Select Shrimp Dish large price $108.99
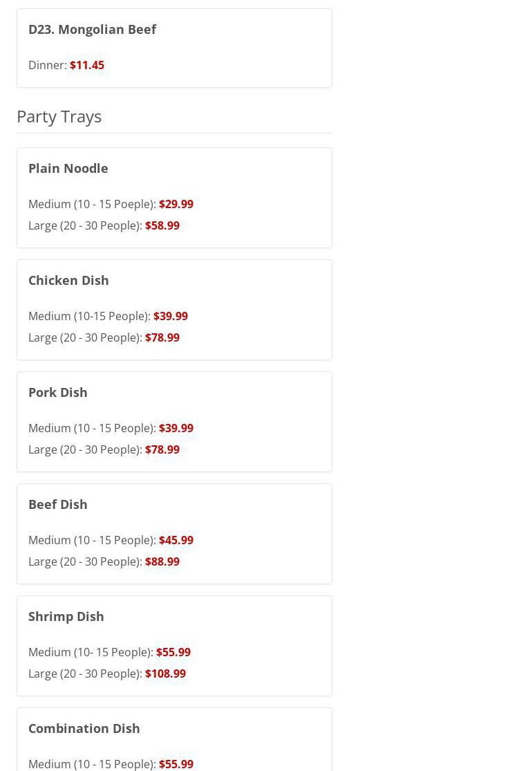Viewport: 532px width, 771px height. pos(165,674)
